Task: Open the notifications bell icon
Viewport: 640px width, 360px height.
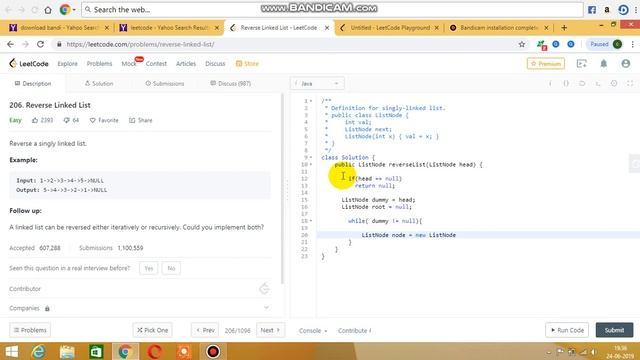Action: point(604,64)
